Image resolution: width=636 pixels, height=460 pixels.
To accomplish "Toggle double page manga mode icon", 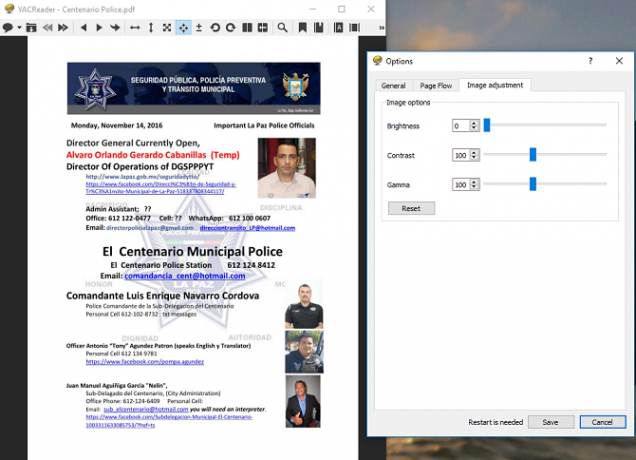I will (263, 28).
